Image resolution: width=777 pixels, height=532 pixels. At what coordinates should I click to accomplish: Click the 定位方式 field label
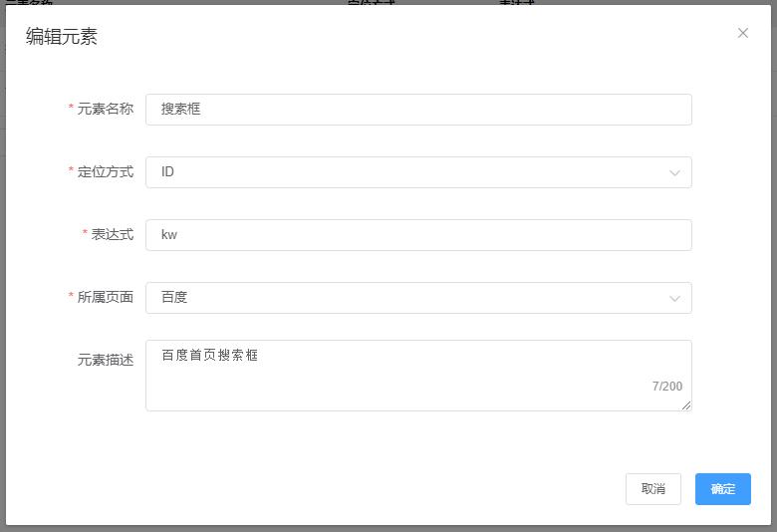coord(105,171)
